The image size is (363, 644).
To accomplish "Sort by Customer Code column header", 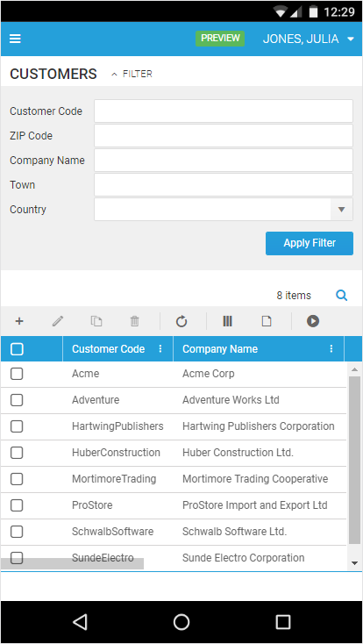I will click(x=109, y=349).
